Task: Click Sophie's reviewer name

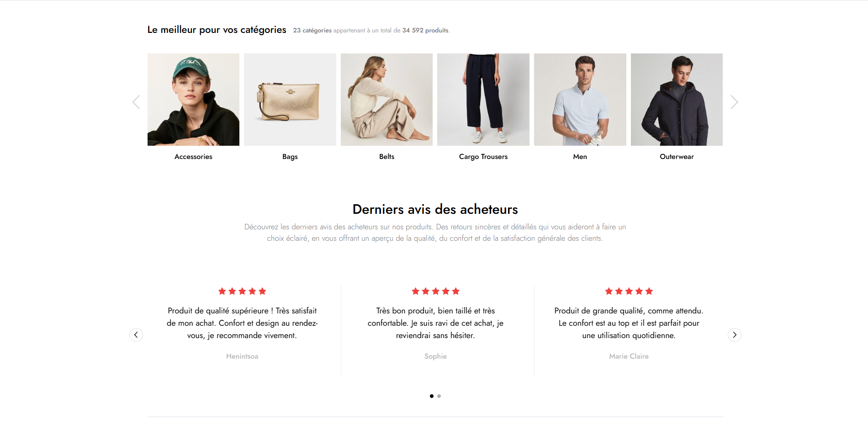Action: (x=435, y=356)
